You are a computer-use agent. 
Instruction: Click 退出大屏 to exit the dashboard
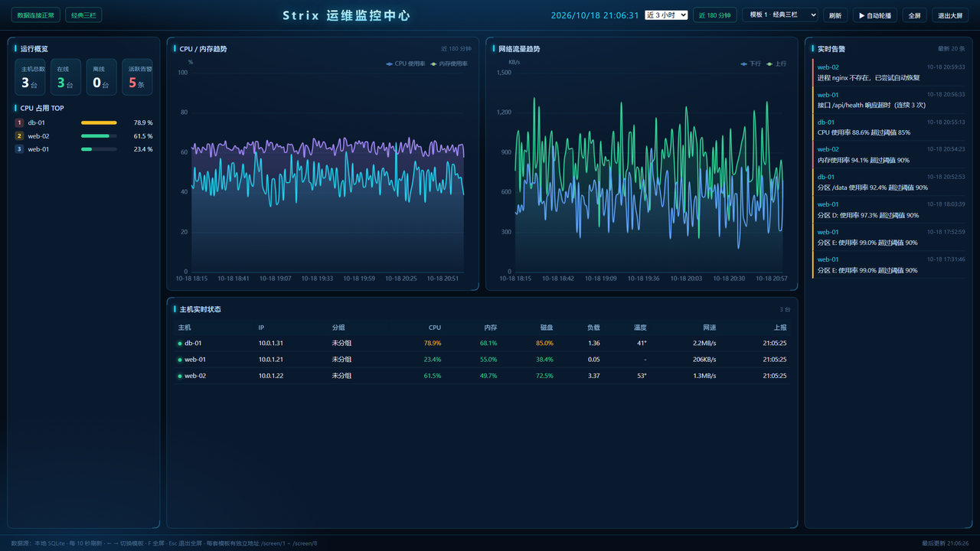pos(950,15)
